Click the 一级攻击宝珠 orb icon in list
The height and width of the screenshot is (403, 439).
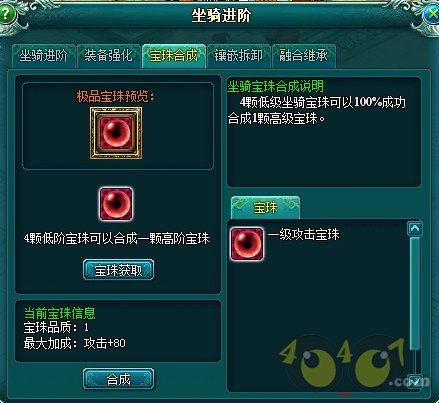(x=247, y=244)
